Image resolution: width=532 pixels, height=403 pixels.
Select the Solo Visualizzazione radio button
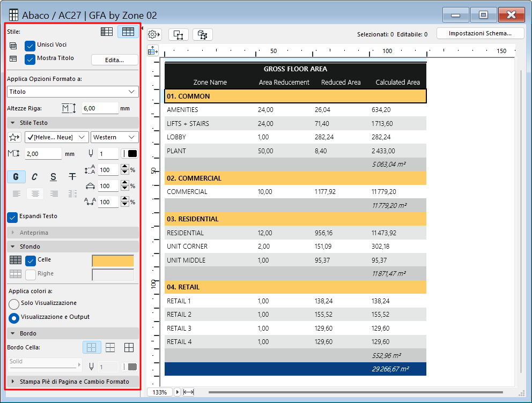point(14,304)
